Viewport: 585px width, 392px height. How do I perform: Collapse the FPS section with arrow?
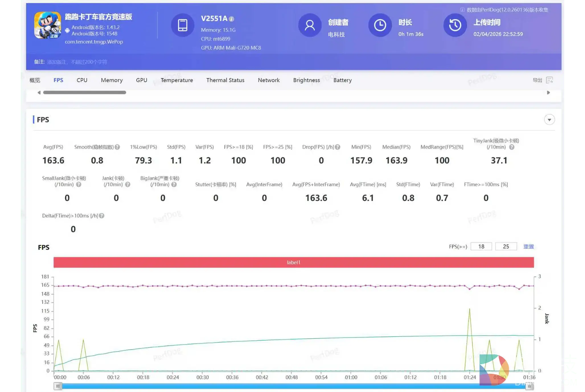(549, 120)
